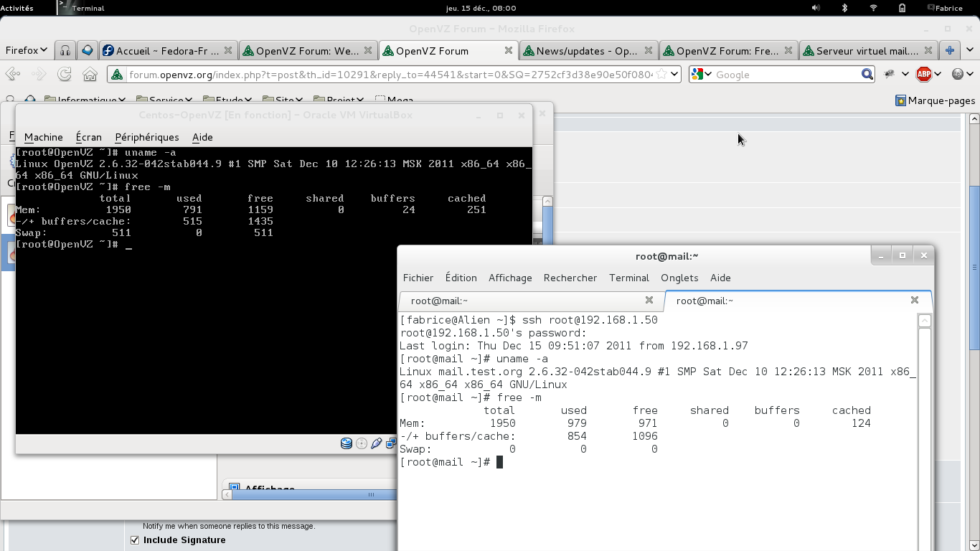Screen dimensions: 980x551
Task: Switch to the News/updates Firefox tab
Action: tap(585, 51)
